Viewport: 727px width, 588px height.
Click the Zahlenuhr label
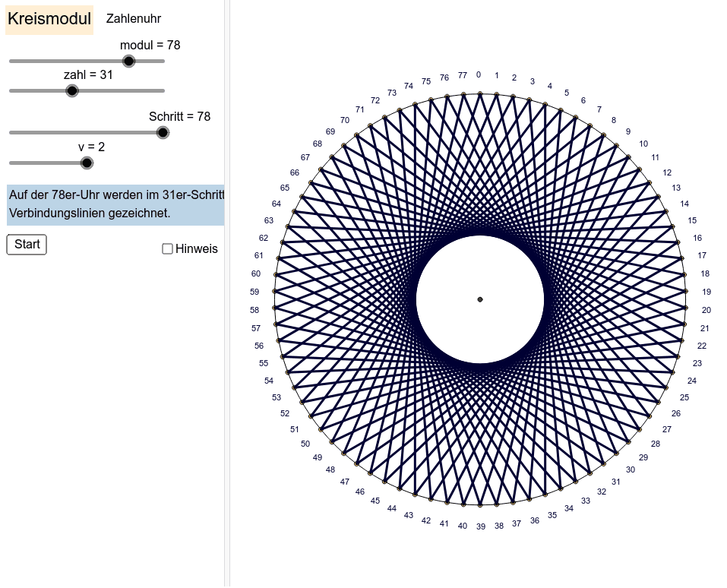point(134,18)
